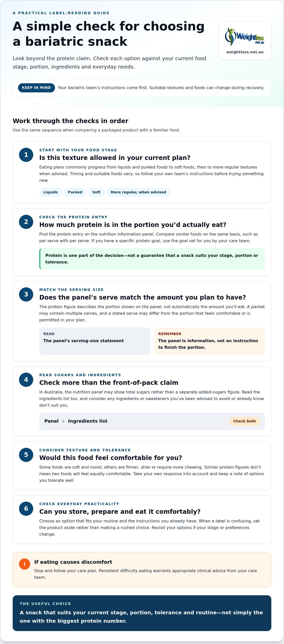This screenshot has height=644, width=284.
Task: Open the weightloss.net.au link text
Action: [245, 52]
